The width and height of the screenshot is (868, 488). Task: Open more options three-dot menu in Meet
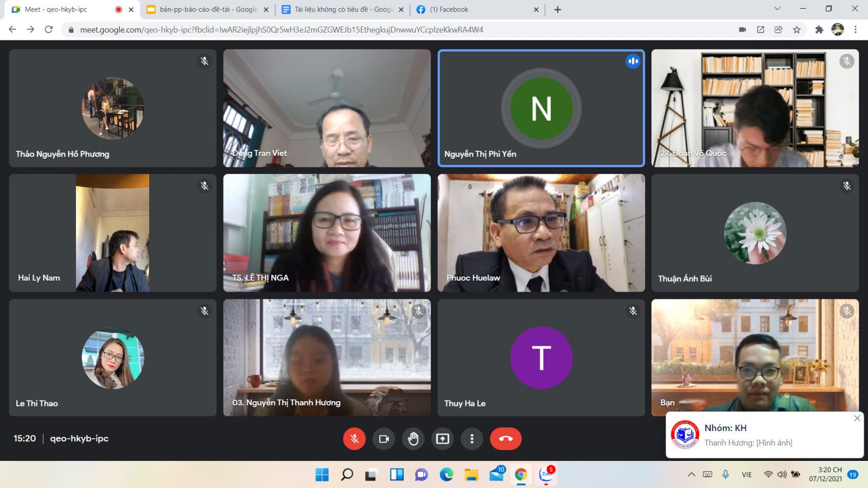click(471, 439)
